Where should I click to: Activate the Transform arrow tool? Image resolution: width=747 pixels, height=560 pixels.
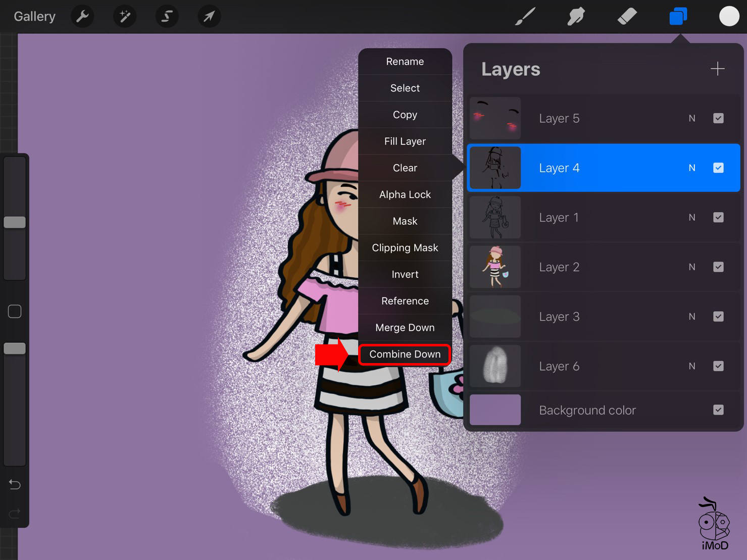pos(209,17)
